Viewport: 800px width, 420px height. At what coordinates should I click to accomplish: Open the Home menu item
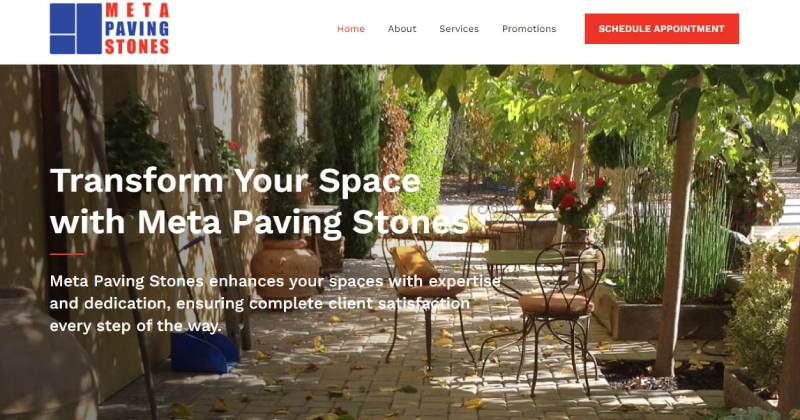pos(351,29)
